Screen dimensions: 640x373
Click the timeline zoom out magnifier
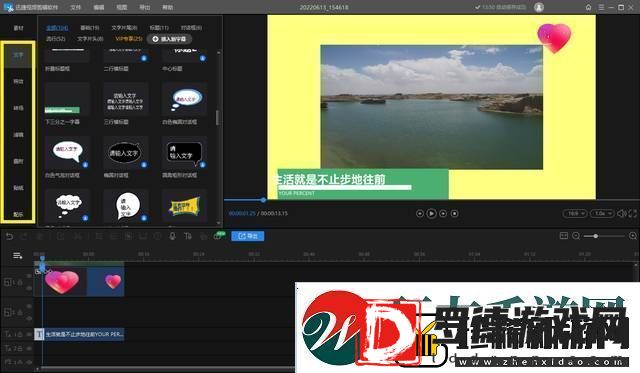(x=576, y=236)
